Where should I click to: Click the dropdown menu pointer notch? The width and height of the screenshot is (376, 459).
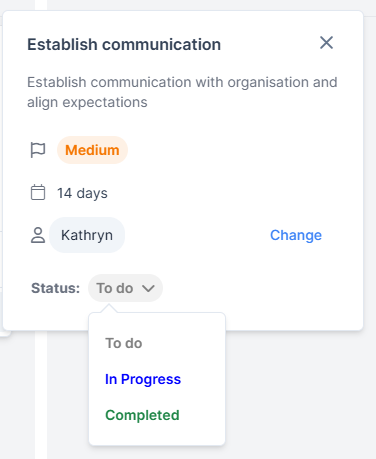(108, 308)
